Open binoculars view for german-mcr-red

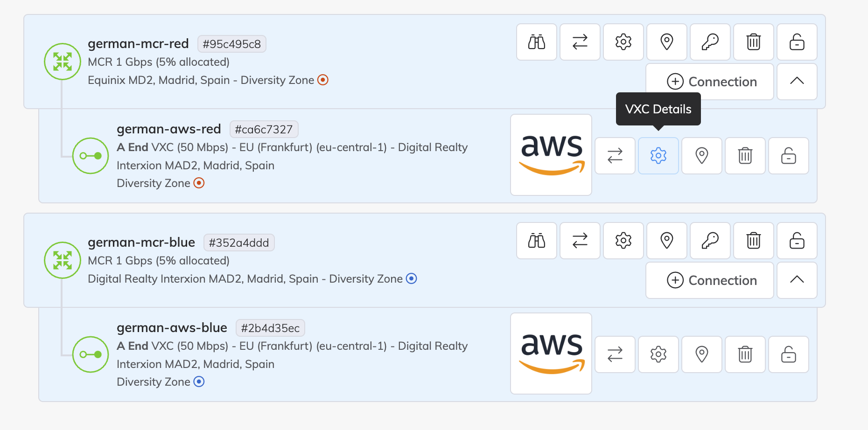pos(537,42)
